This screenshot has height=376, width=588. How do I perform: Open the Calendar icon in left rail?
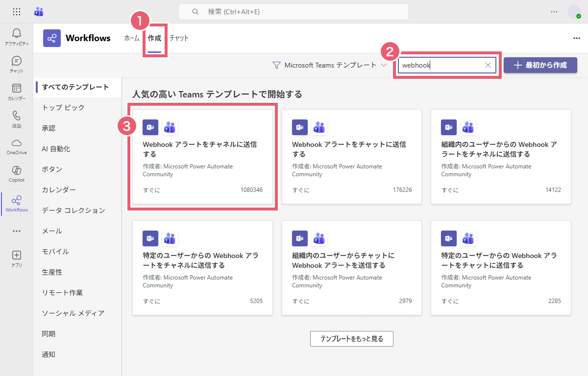coord(17,89)
